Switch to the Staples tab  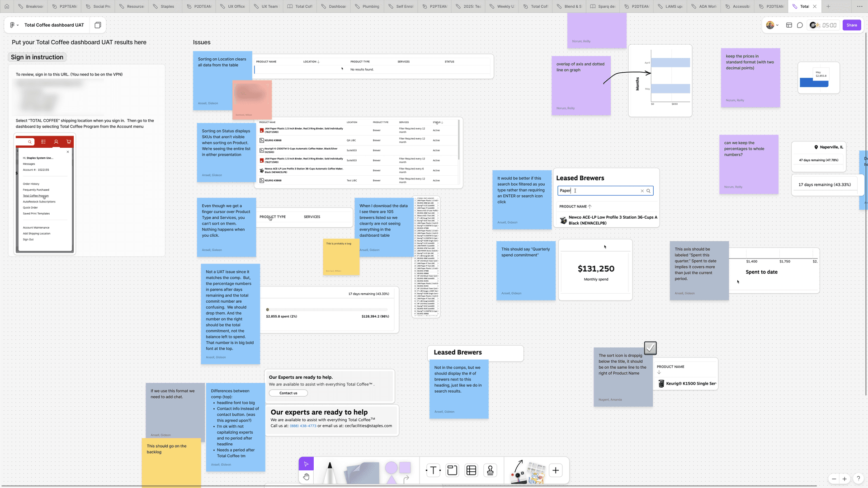(x=165, y=6)
